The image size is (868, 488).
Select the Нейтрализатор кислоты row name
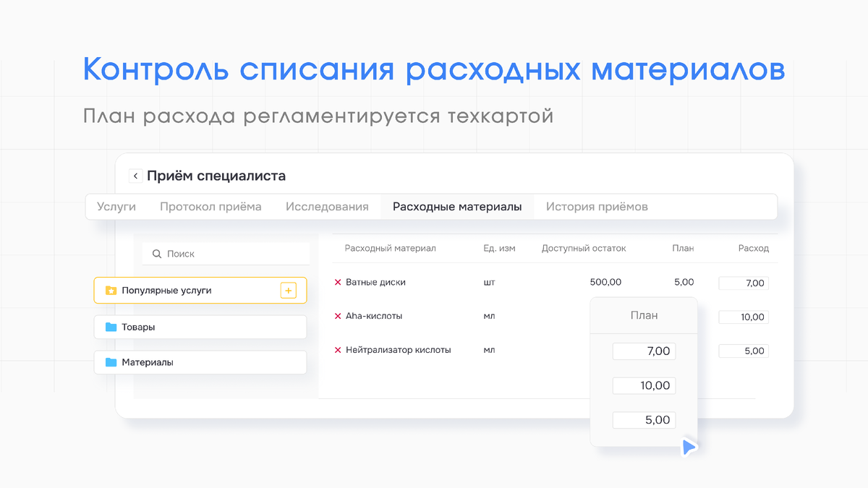click(x=399, y=350)
